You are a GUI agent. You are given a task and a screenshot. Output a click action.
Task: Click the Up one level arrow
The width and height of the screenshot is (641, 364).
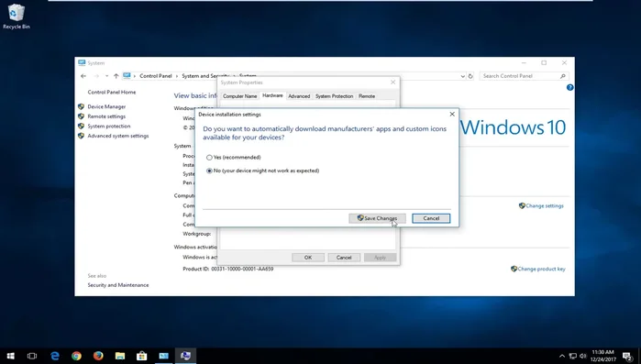[x=116, y=76]
